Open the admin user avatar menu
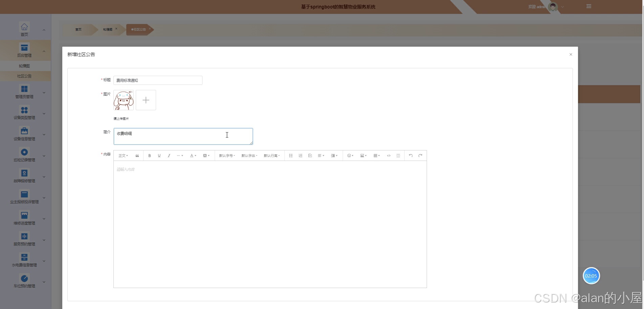This screenshot has width=644, height=309. coord(553,7)
